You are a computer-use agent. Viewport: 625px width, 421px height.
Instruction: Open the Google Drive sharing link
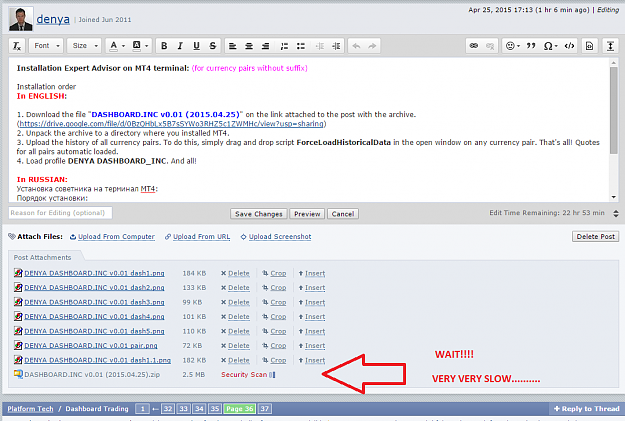click(x=171, y=124)
